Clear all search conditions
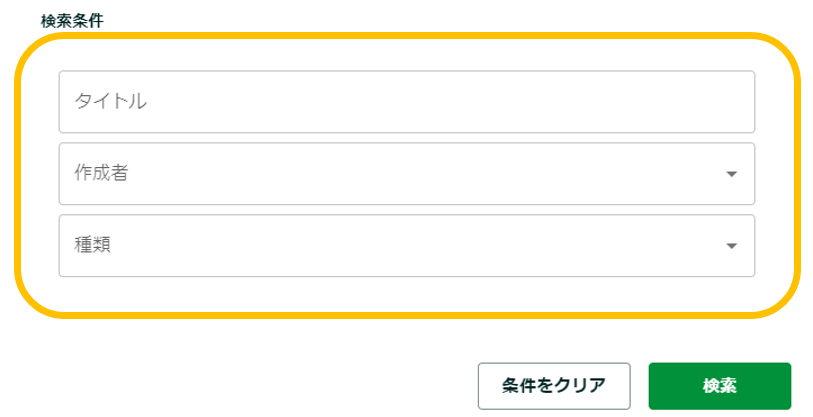Image resolution: width=813 pixels, height=417 pixels. click(x=553, y=385)
